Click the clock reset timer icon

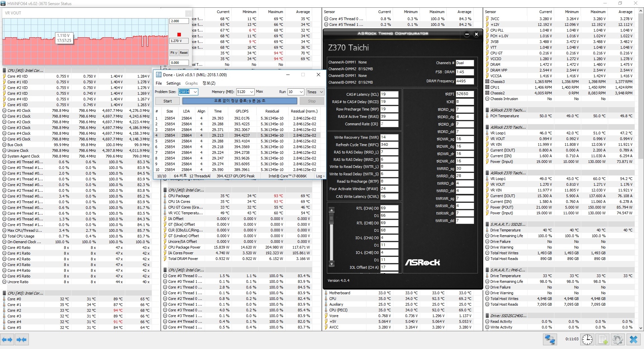(587, 340)
